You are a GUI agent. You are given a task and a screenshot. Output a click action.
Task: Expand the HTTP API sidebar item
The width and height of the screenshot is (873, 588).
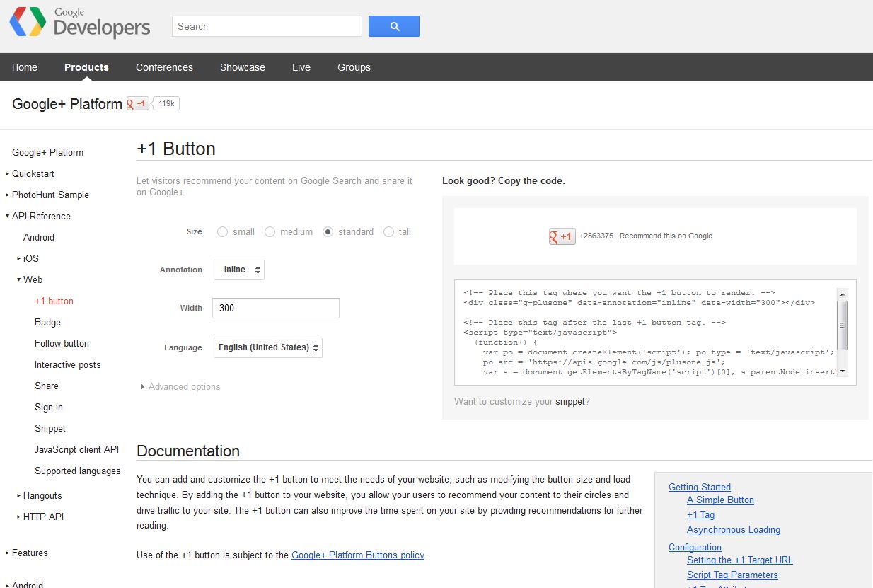click(19, 517)
